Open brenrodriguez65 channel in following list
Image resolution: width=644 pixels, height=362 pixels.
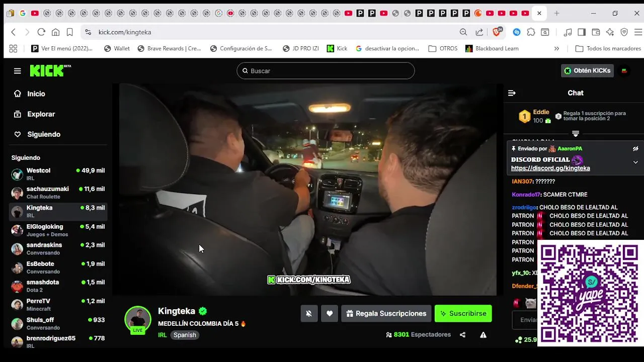click(x=58, y=342)
